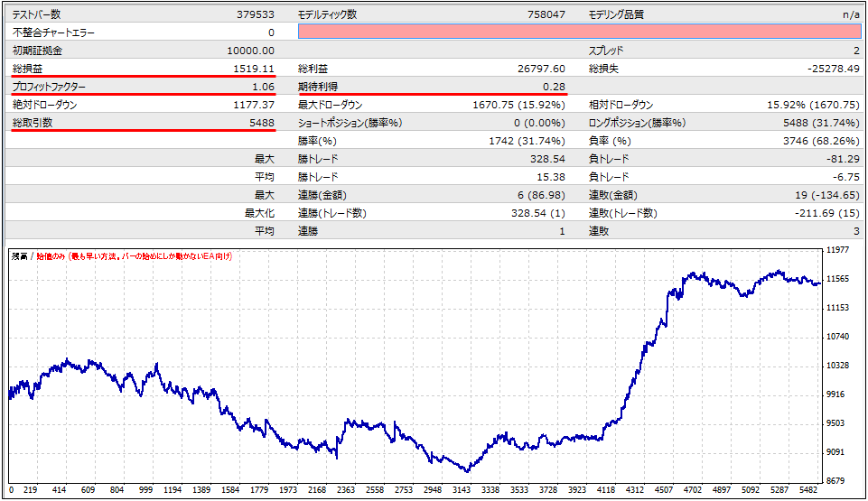868x501 pixels.
Task: Select the 最大ドローダウン value cell
Action: point(518,105)
